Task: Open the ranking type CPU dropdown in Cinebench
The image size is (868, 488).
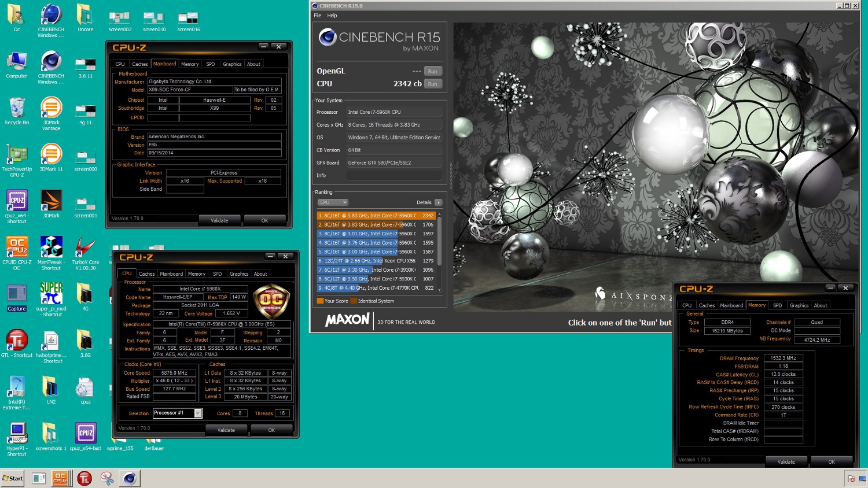Action: 333,202
